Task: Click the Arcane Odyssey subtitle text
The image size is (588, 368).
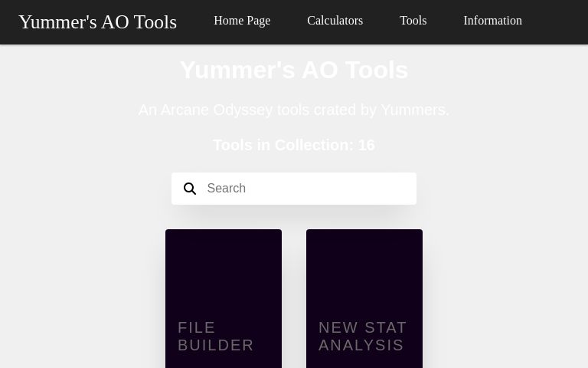Action: click(x=294, y=110)
